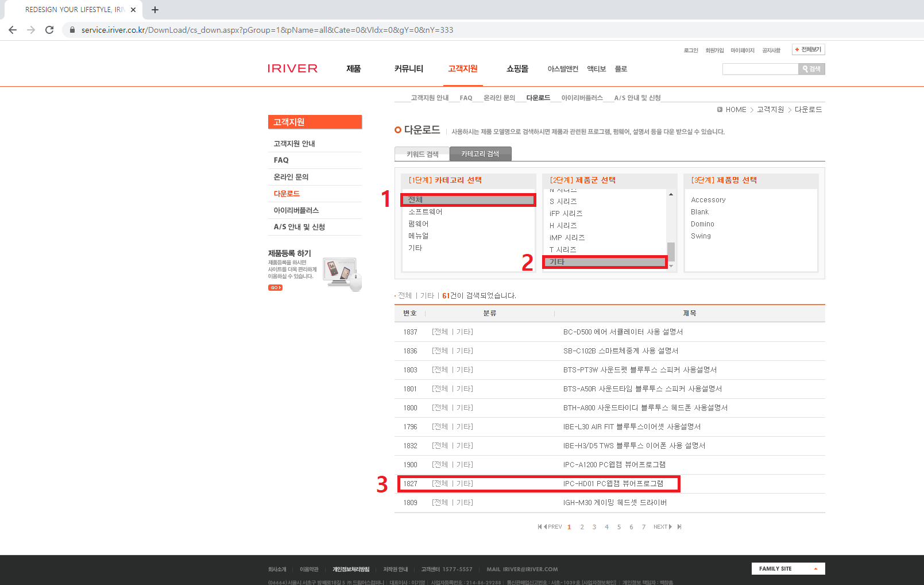Close the REDESIGN YOUR LIFESTYLE tab

point(133,10)
